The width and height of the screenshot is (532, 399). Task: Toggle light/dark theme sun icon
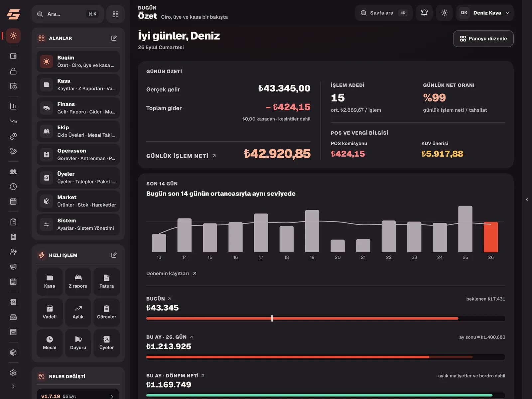pos(444,13)
